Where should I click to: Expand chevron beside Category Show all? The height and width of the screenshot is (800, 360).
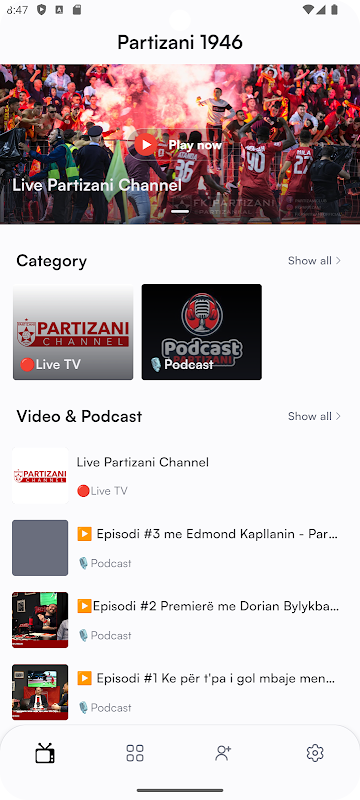tap(338, 261)
